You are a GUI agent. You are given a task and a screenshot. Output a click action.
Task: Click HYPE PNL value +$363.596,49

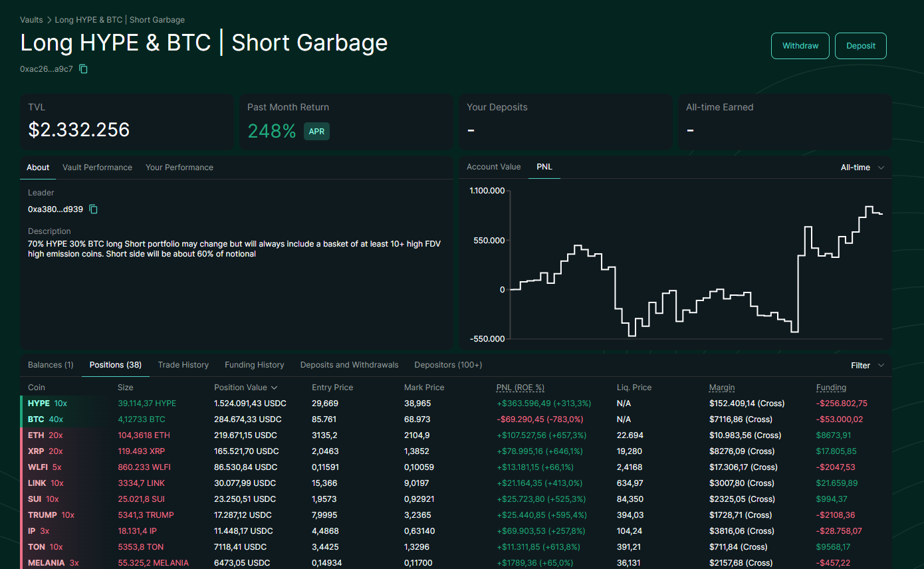pyautogui.click(x=544, y=403)
